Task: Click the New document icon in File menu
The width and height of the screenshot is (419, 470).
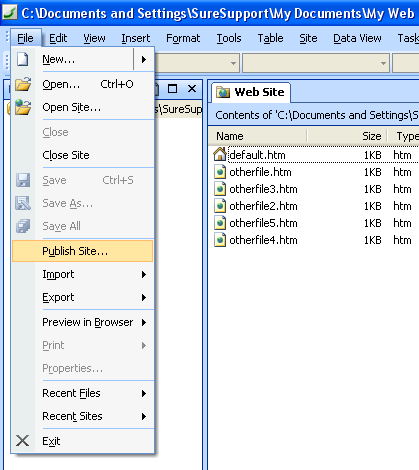Action: coord(23,59)
